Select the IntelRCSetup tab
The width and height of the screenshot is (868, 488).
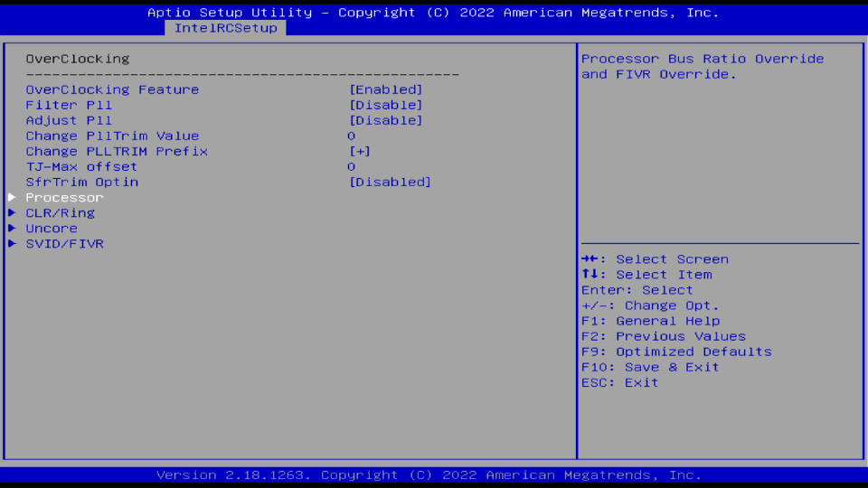(225, 28)
